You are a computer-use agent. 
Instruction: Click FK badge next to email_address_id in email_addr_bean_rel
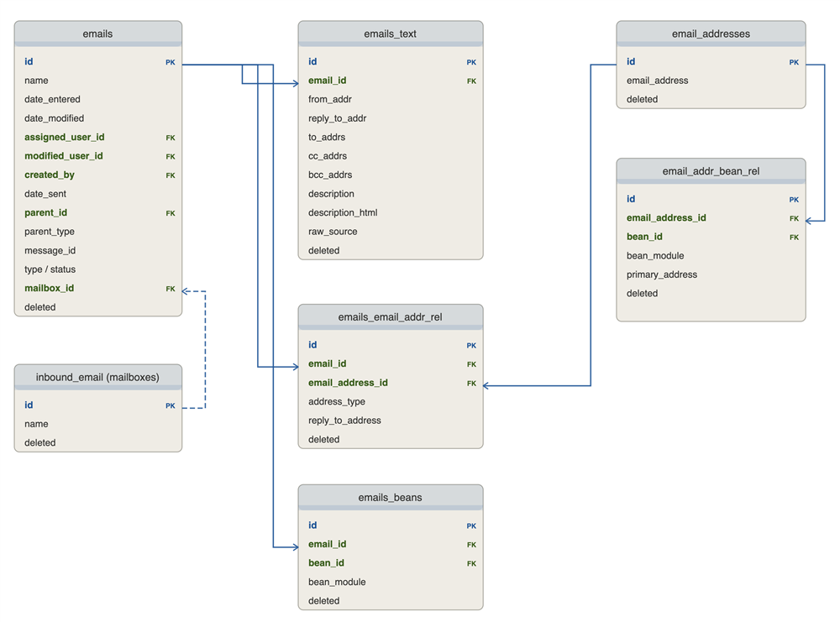[794, 218]
